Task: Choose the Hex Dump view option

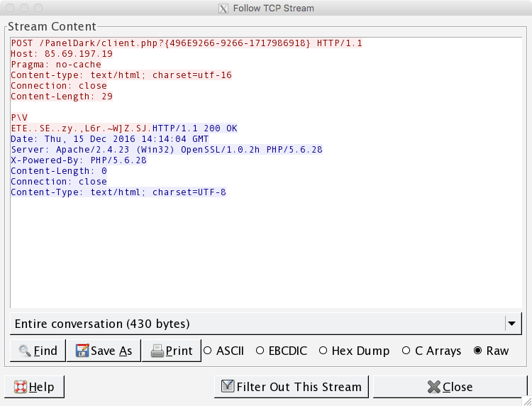Action: click(323, 351)
